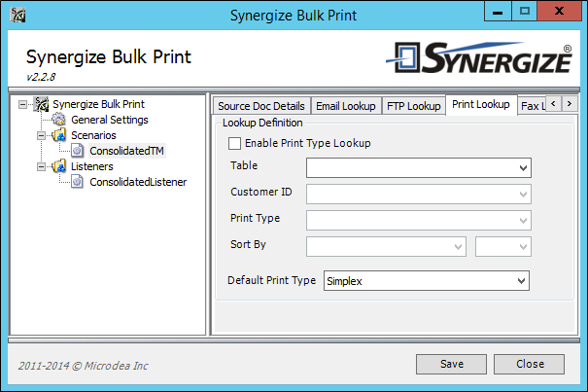The image size is (588, 392).
Task: Collapse the Synergize Bulk Print root node
Action: [23, 104]
